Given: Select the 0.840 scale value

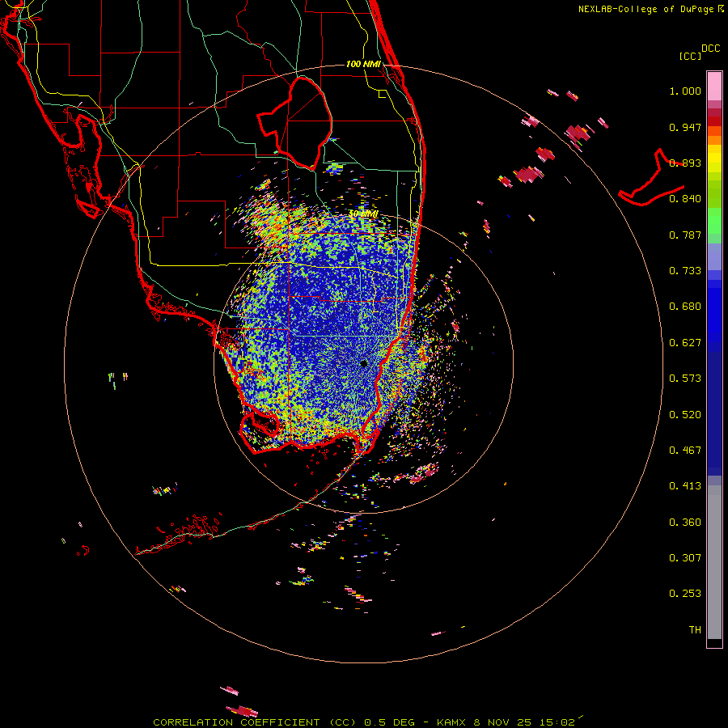Looking at the screenshot, I should [685, 199].
